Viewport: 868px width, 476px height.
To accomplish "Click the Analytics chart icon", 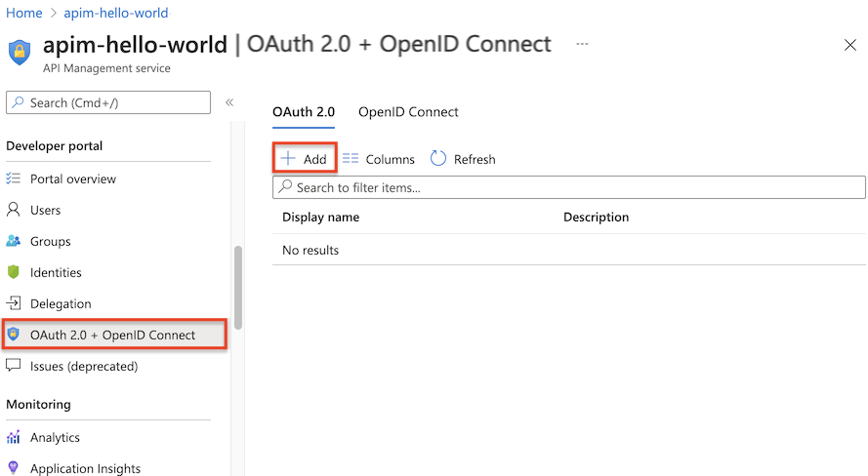I will (14, 438).
